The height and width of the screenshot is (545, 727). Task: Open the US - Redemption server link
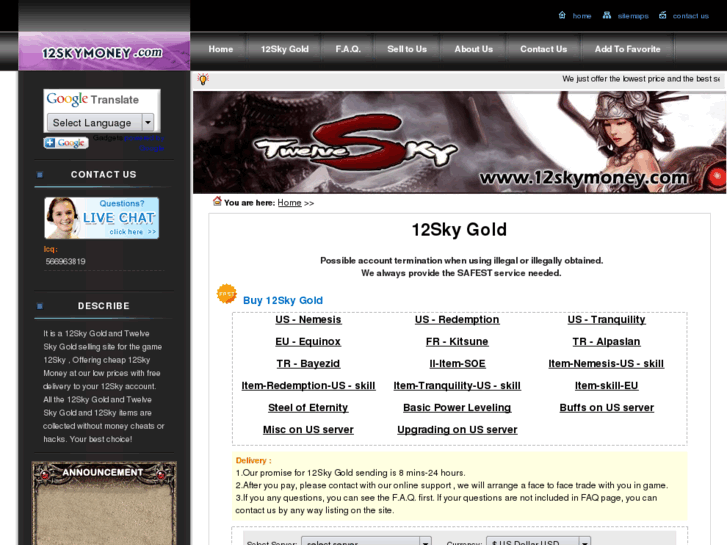tap(457, 320)
